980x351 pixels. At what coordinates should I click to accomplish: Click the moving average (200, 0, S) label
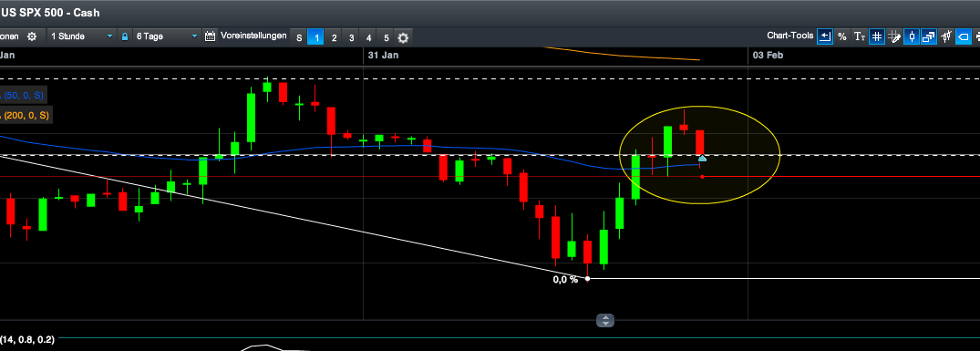click(x=26, y=116)
